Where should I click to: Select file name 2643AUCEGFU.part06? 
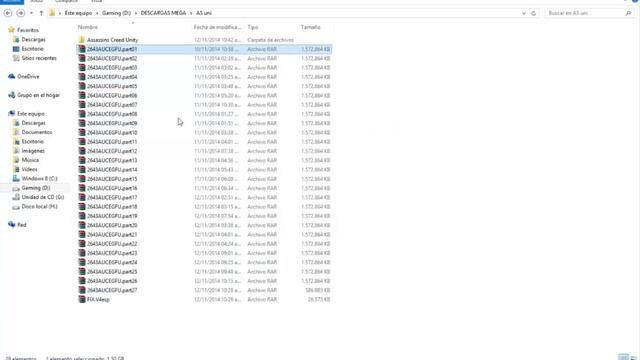coord(112,96)
